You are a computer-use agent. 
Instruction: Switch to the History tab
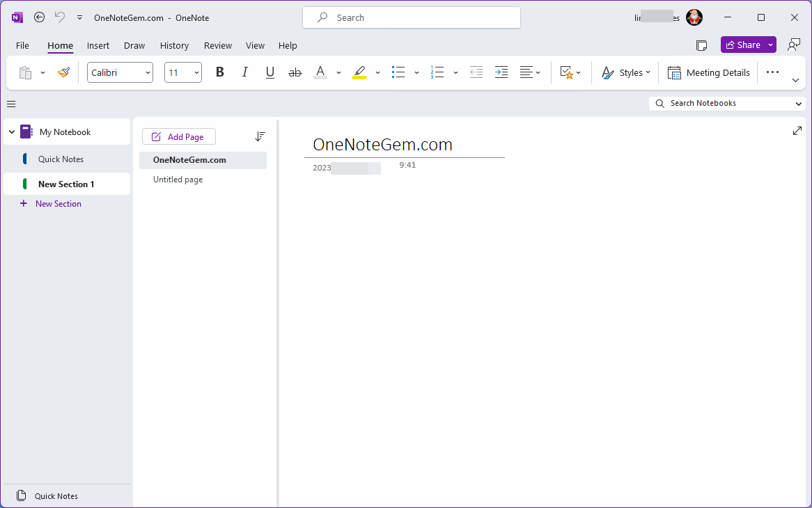(174, 45)
